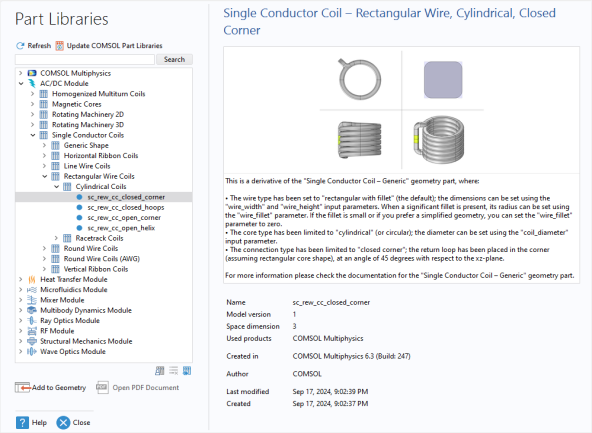Click the wire cross-section square thumbnail
Image resolution: width=592 pixels, height=433 pixels.
[443, 80]
